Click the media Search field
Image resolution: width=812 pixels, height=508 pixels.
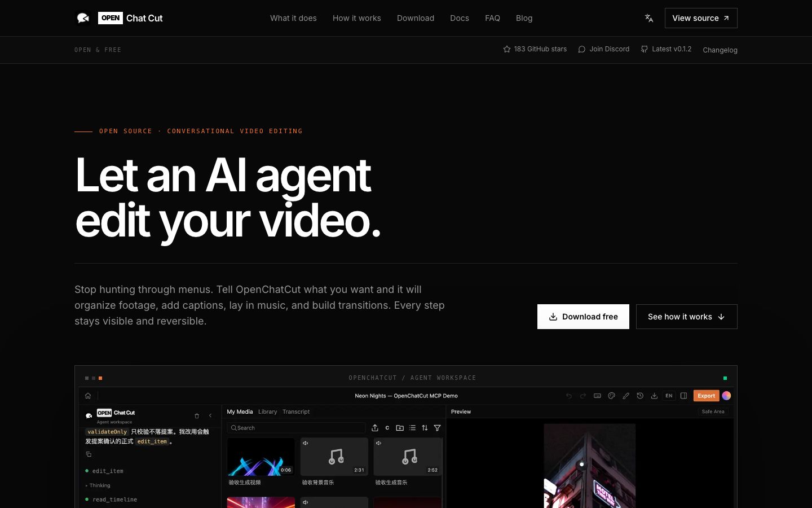click(x=296, y=428)
